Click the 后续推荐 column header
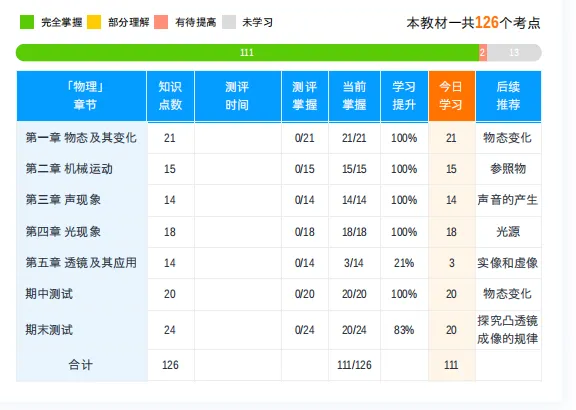The height and width of the screenshot is (410, 576). pos(508,96)
